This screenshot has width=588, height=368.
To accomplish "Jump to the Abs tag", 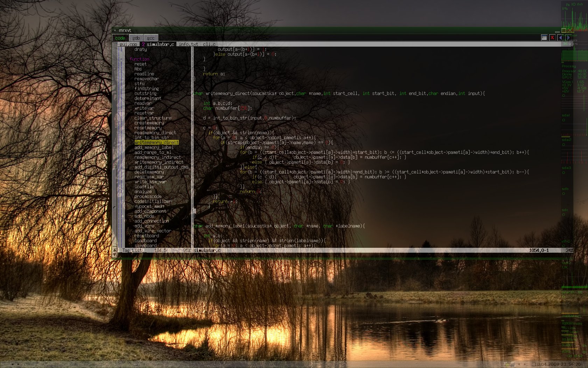I will 138,69.
